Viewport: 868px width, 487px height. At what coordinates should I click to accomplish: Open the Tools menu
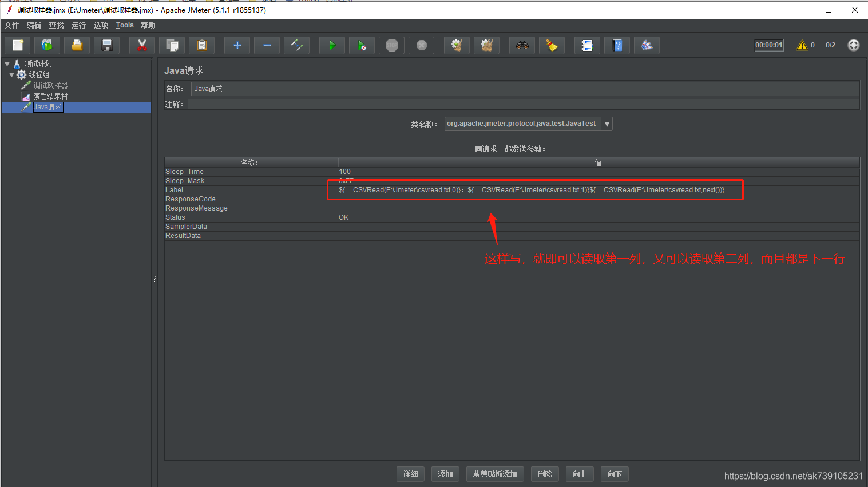coord(125,25)
